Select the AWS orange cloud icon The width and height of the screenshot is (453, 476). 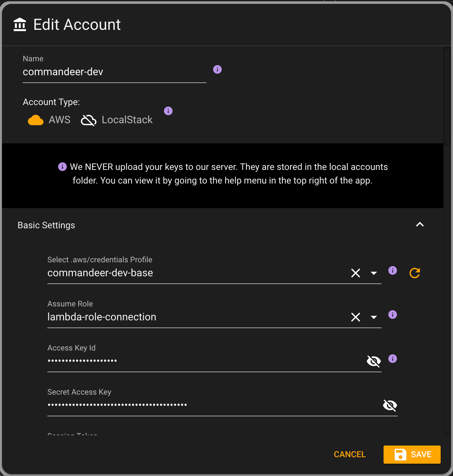(x=36, y=120)
